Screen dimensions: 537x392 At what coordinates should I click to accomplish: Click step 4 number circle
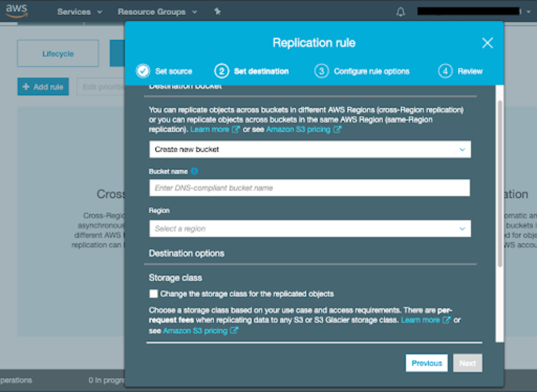[445, 71]
